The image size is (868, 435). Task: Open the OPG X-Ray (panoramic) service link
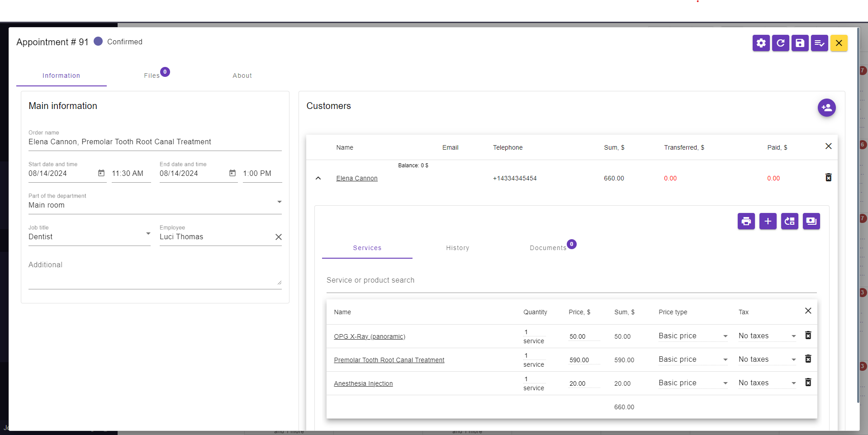(x=370, y=336)
